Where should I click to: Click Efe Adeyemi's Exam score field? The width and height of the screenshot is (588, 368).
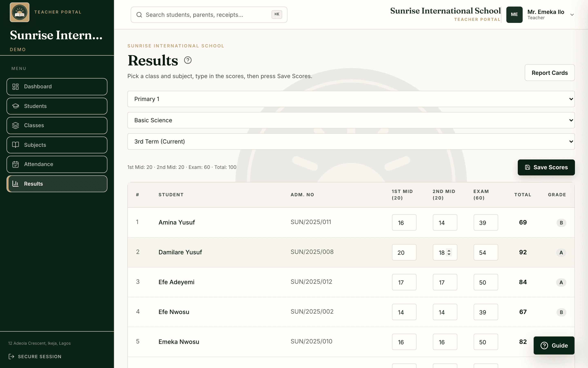click(486, 282)
